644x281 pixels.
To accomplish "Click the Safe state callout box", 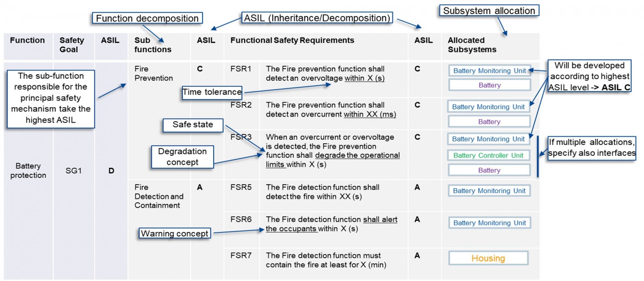I will pos(193,125).
